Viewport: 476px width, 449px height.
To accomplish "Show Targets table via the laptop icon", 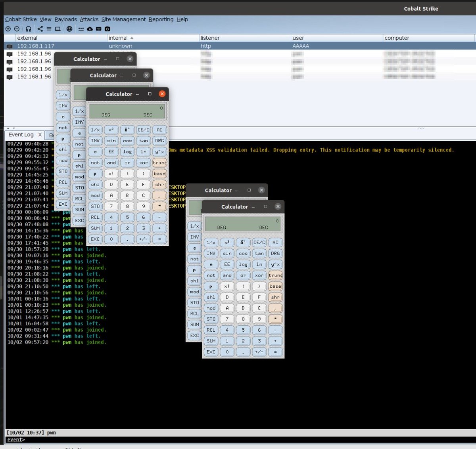I will [x=58, y=29].
